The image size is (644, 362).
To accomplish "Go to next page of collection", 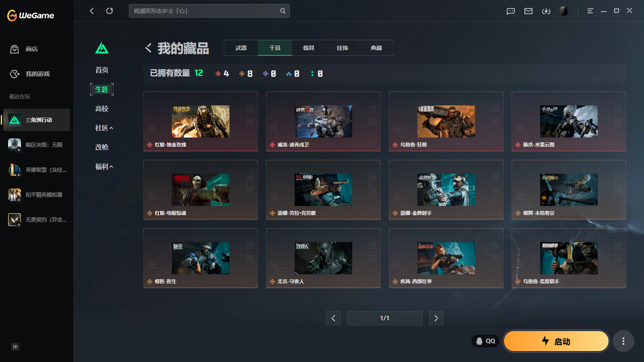I will click(436, 318).
